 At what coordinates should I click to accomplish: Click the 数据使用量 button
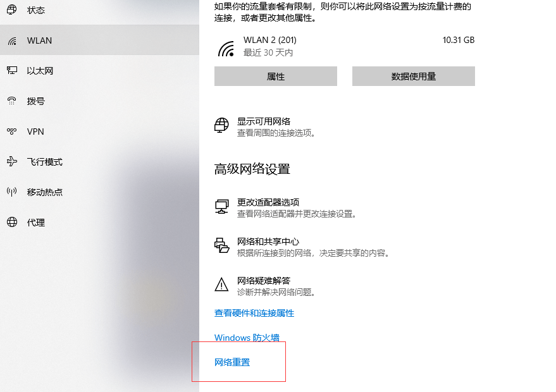tap(414, 77)
